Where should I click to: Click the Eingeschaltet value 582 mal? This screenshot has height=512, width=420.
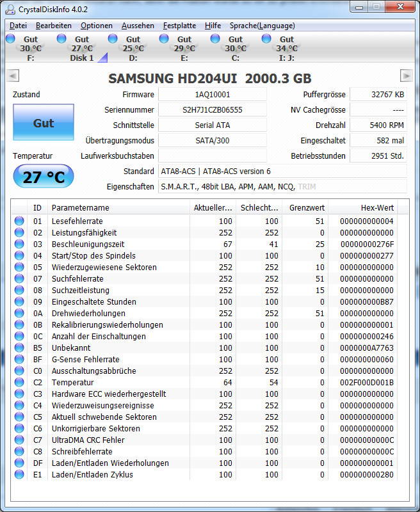[x=378, y=140]
